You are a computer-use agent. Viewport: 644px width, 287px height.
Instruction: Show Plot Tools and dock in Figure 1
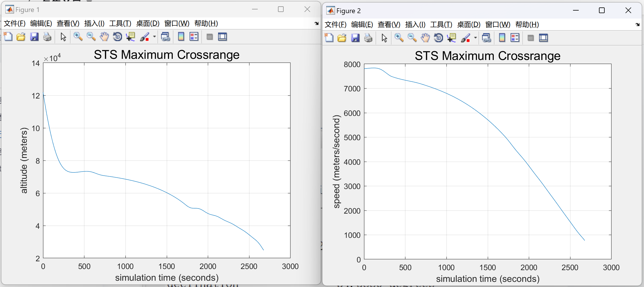223,37
